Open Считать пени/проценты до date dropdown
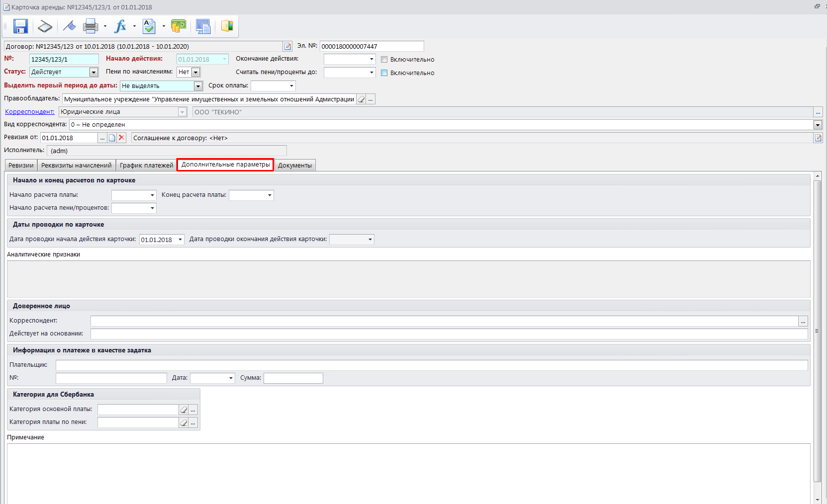This screenshot has width=827, height=504. point(371,73)
